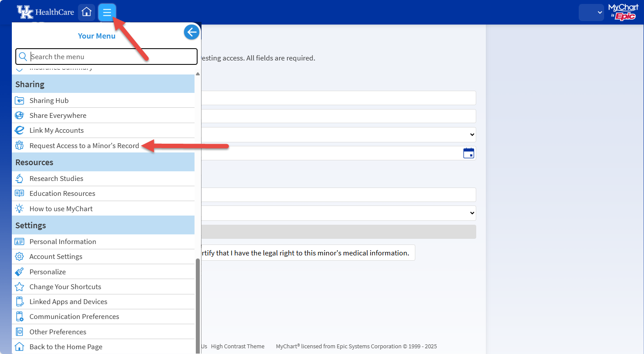Click the back arrow circle button
Image resolution: width=644 pixels, height=354 pixels.
click(x=191, y=32)
